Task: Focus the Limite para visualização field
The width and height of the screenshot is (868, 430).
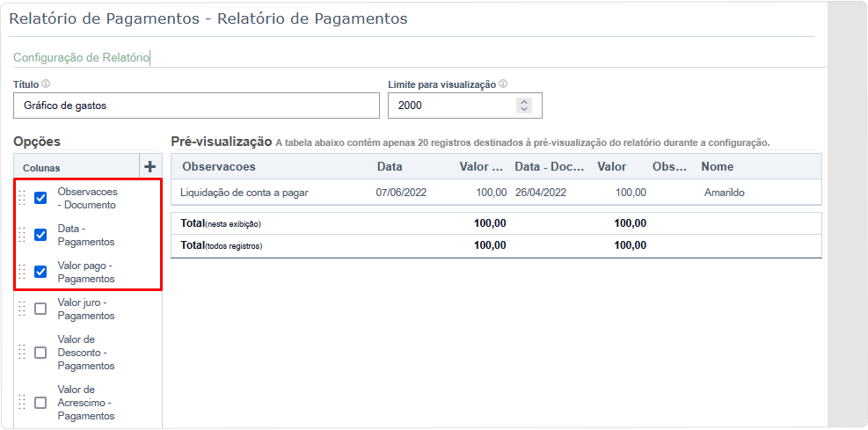Action: (465, 106)
